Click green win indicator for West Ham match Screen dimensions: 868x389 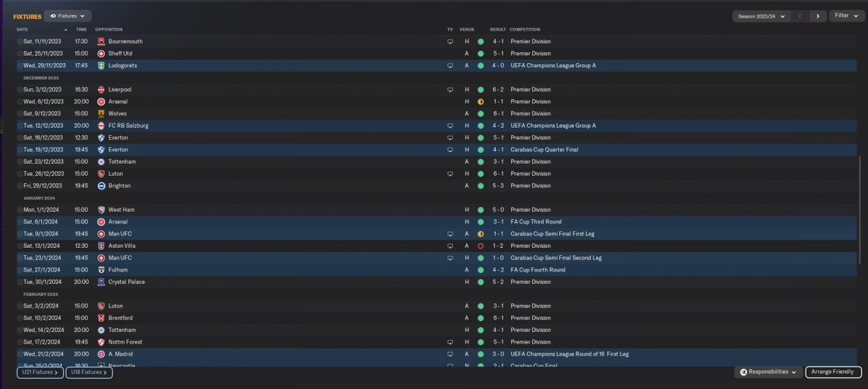(480, 210)
